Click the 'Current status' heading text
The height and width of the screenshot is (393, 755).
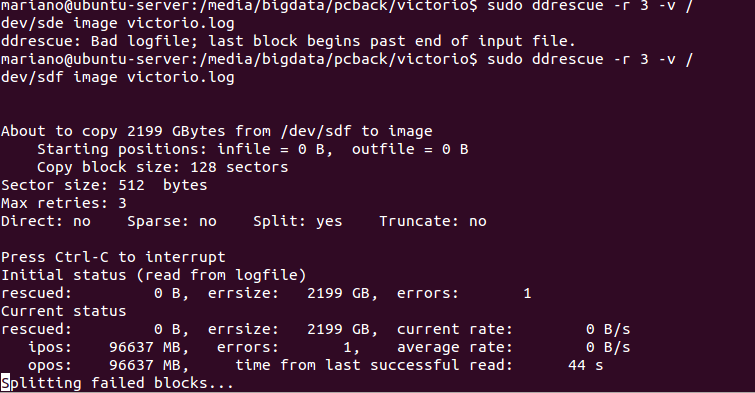pyautogui.click(x=64, y=311)
